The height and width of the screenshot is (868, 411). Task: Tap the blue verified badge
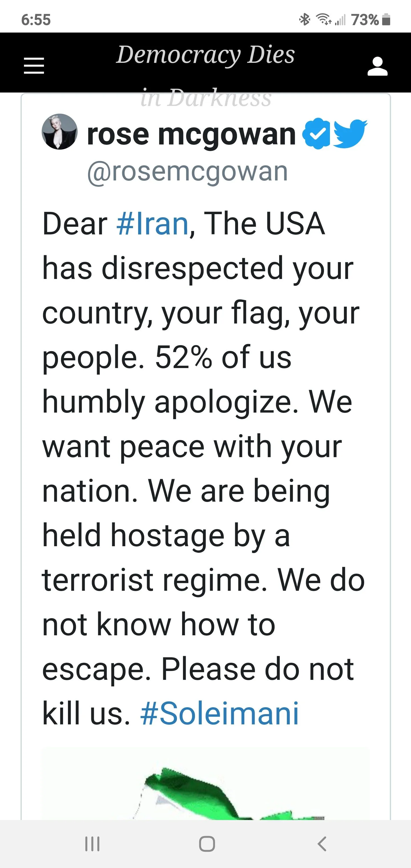click(x=316, y=133)
